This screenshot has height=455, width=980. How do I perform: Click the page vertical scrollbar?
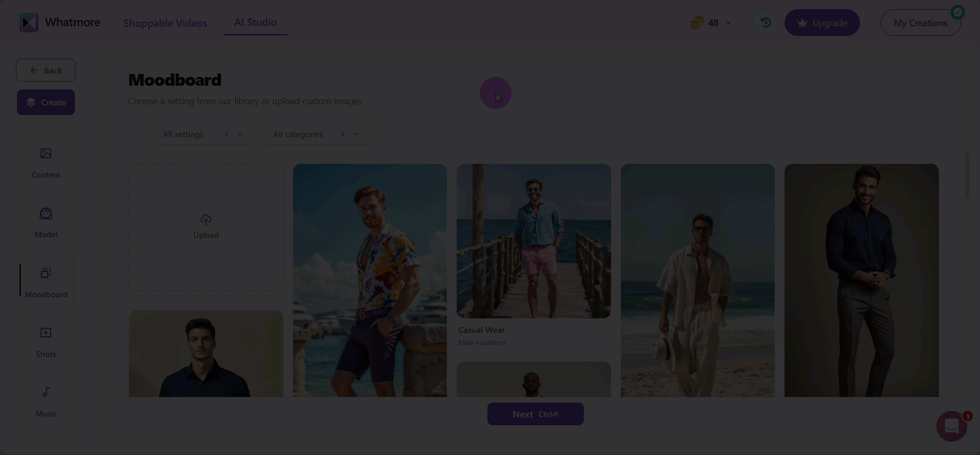coord(967,176)
